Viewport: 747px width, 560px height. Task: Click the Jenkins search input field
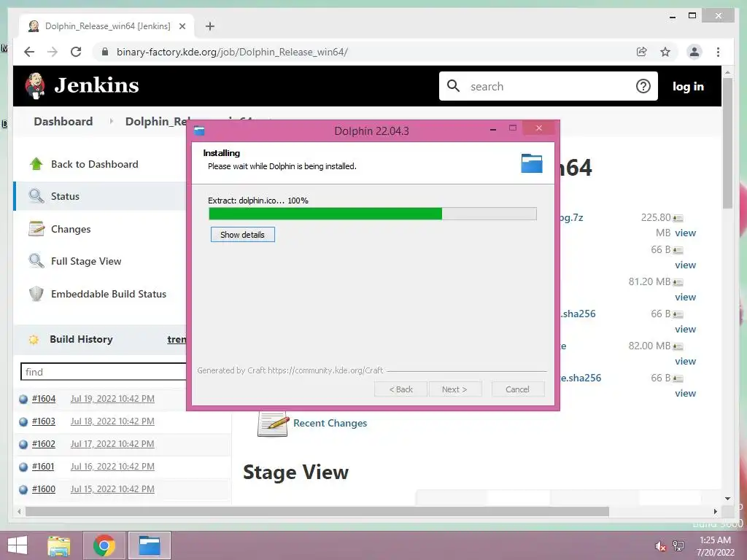click(x=548, y=86)
